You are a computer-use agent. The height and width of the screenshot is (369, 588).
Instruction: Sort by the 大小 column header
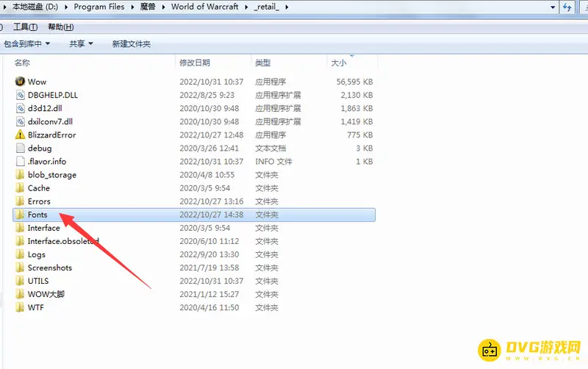click(x=339, y=62)
